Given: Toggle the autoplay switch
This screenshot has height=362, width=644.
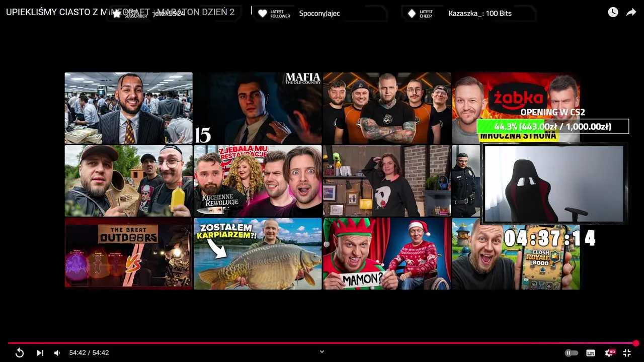Looking at the screenshot, I should (572, 353).
